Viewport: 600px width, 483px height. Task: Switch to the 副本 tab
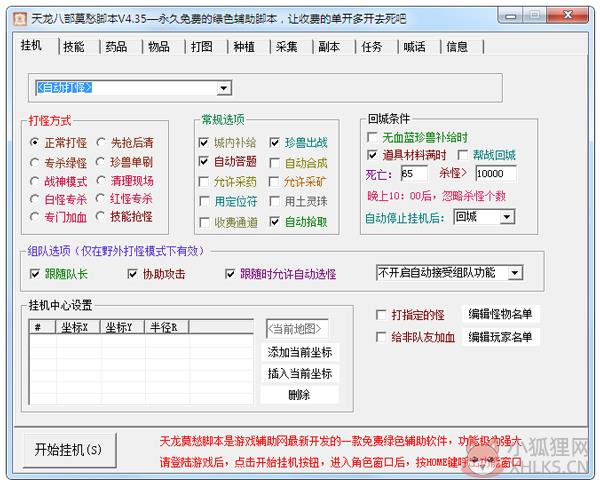tap(329, 47)
